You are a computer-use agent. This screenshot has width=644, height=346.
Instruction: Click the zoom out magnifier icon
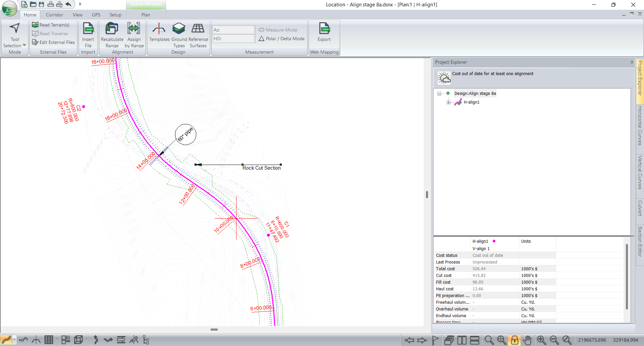coord(554,340)
